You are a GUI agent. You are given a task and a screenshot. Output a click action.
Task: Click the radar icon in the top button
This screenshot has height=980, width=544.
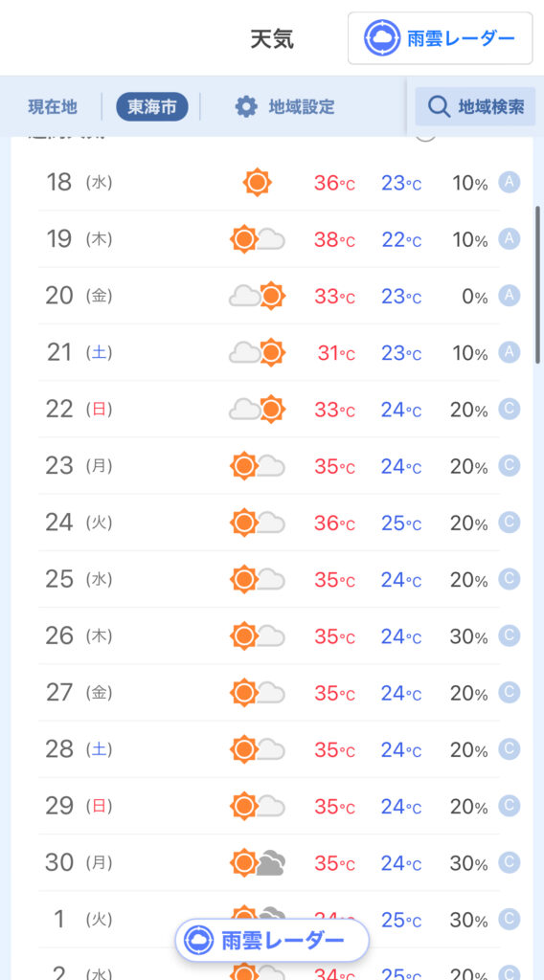point(382,38)
